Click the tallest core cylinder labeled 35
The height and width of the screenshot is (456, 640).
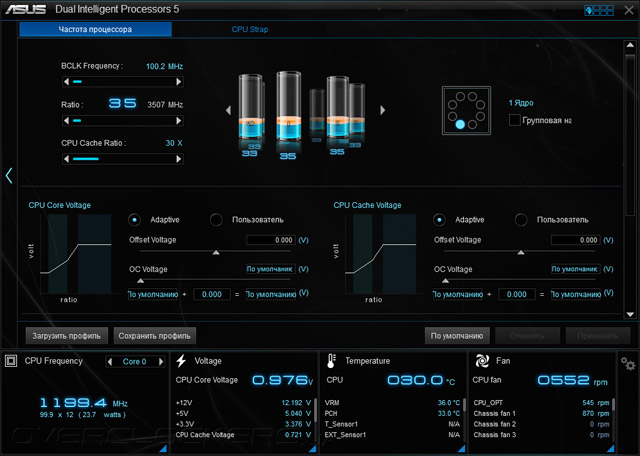289,106
